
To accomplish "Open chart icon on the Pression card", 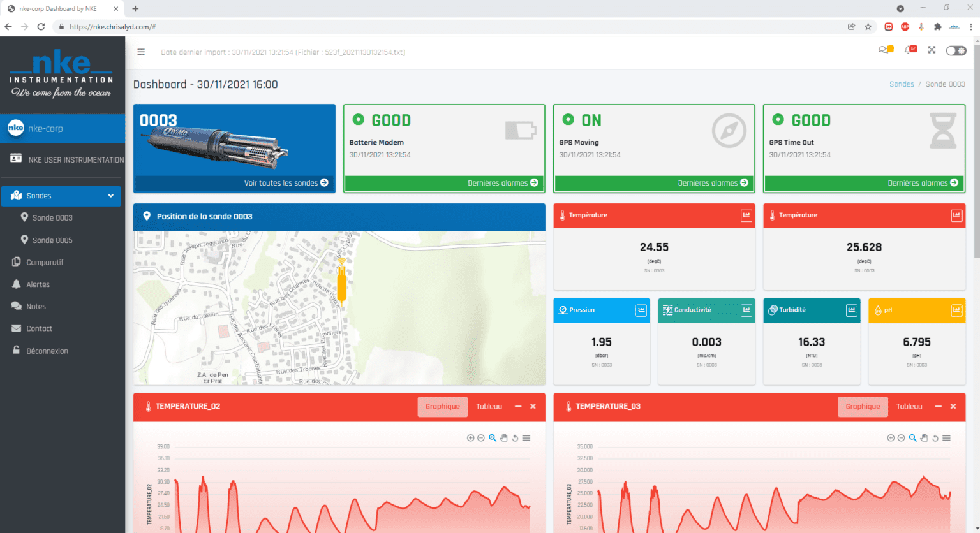I will point(641,310).
